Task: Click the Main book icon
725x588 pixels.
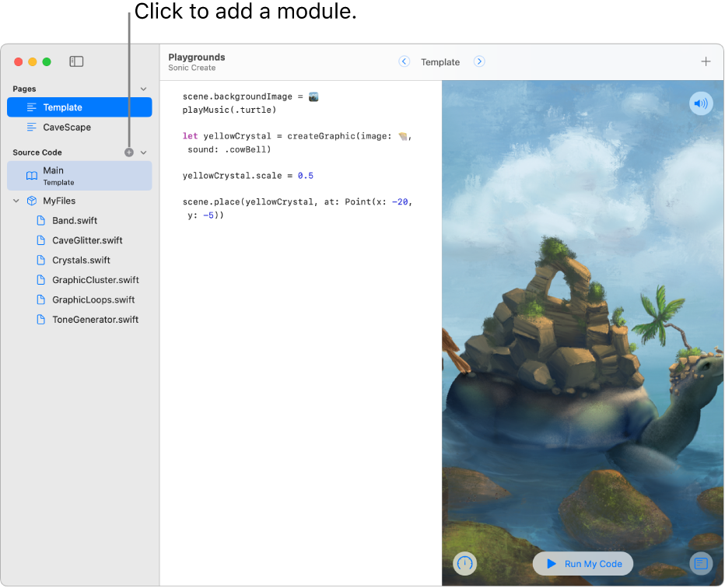Action: coord(31,176)
